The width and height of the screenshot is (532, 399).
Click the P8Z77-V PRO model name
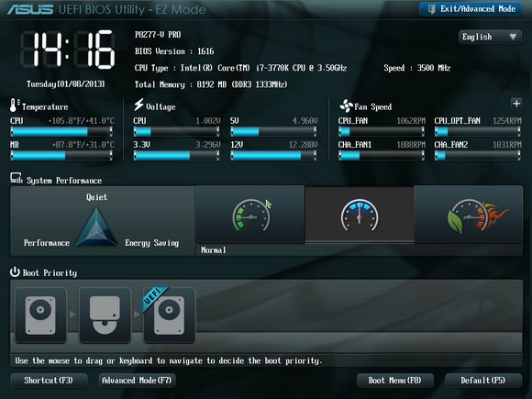[x=158, y=35]
